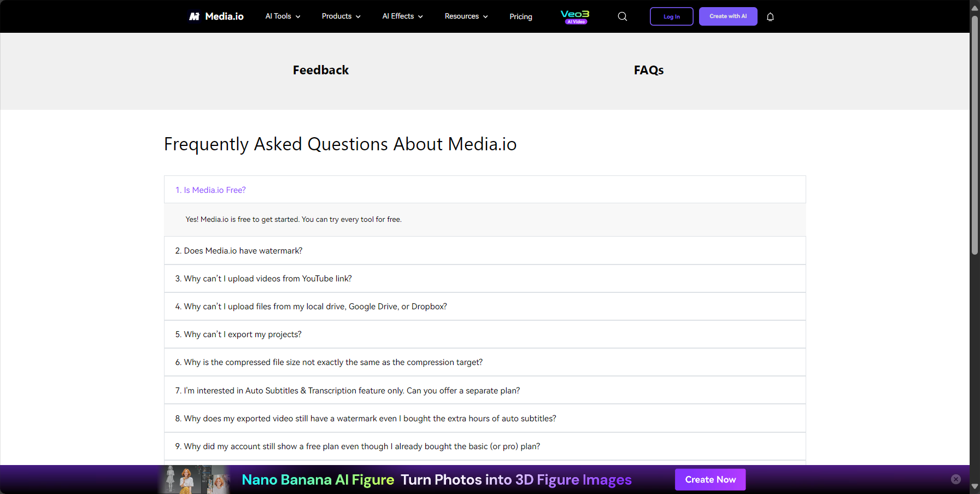Image resolution: width=980 pixels, height=494 pixels.
Task: Expand the free plan account question
Action: [x=485, y=446]
